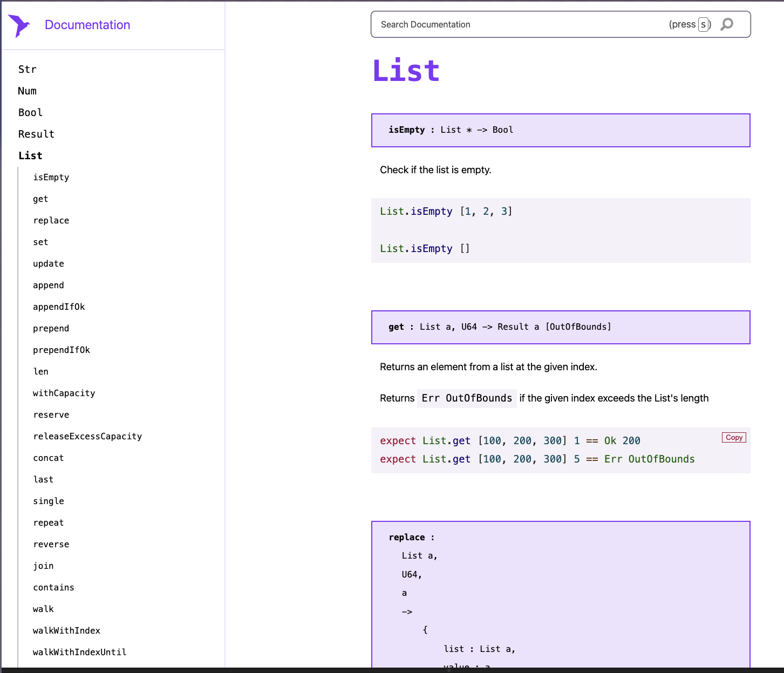Click the 'Returns an element from a list' sentence

[488, 367]
